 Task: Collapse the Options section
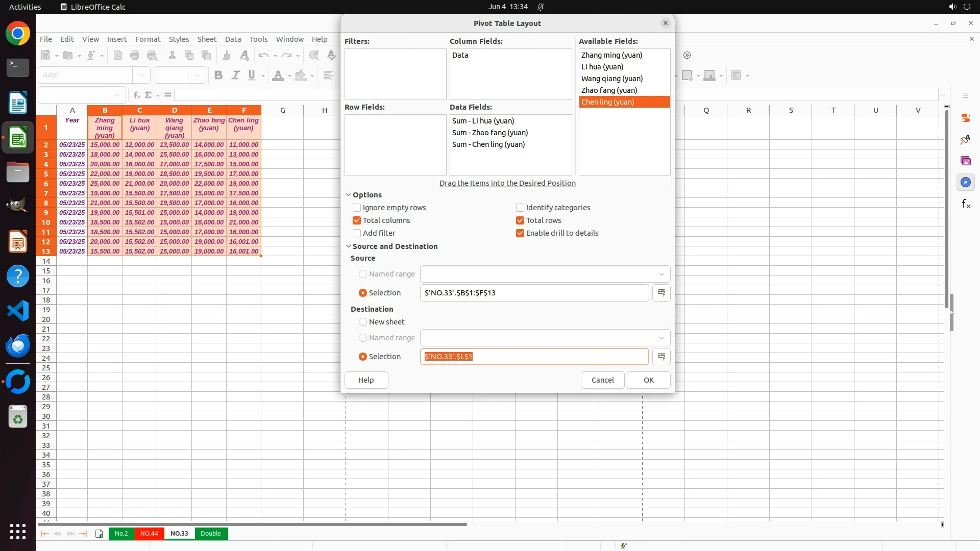click(349, 195)
